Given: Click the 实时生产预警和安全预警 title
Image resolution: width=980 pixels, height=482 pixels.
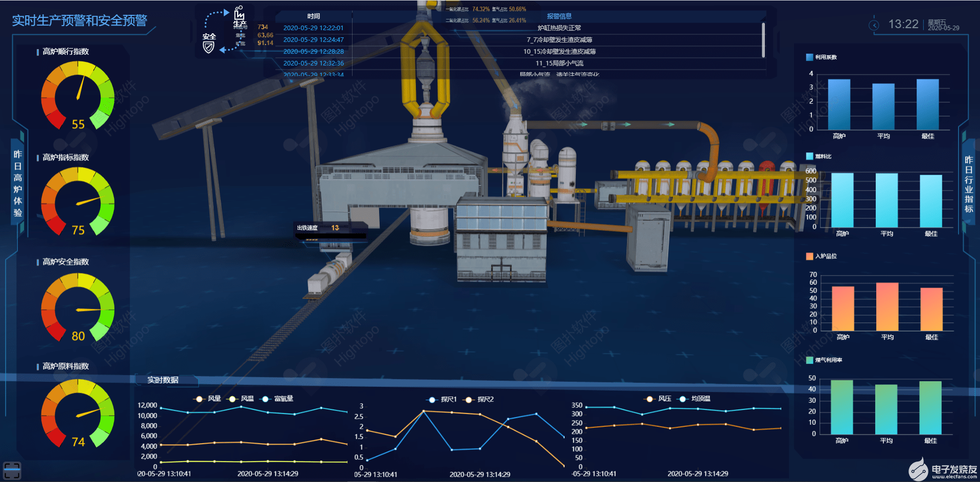Looking at the screenshot, I should point(80,20).
